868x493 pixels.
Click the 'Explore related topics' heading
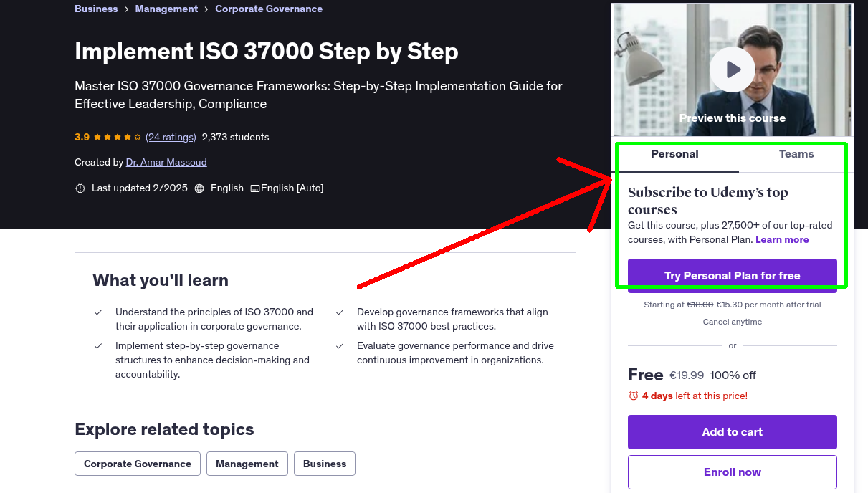[164, 429]
